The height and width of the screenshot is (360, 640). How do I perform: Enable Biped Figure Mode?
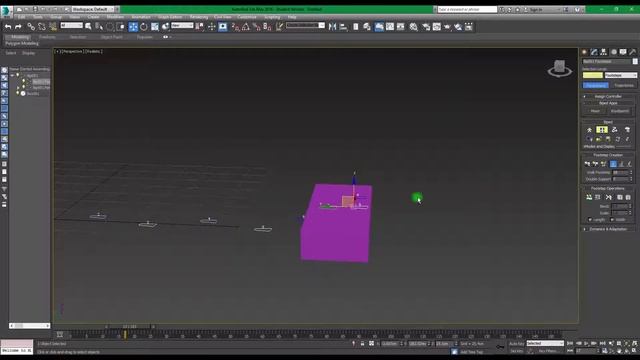tap(589, 130)
